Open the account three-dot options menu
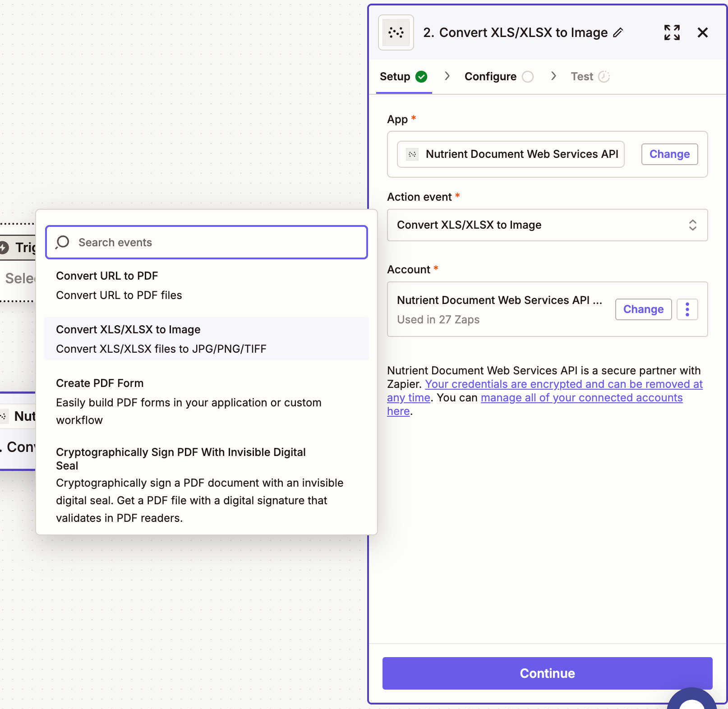Image resolution: width=728 pixels, height=709 pixels. point(687,309)
